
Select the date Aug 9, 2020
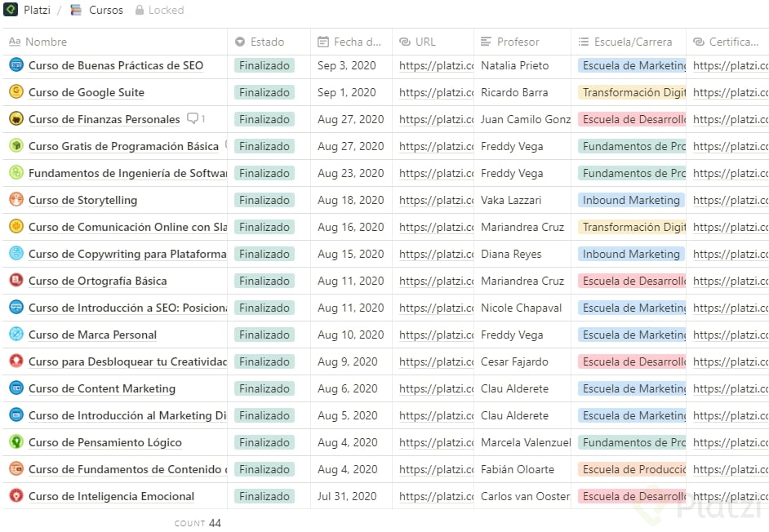click(x=348, y=361)
